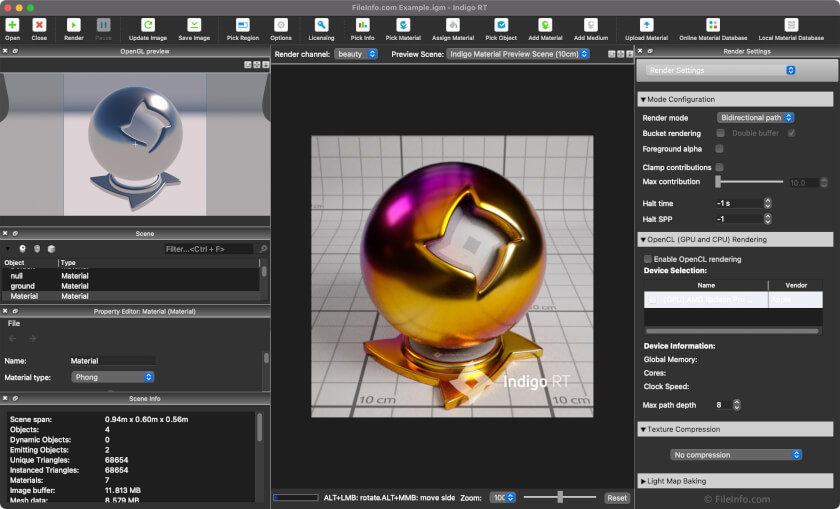
Task: Check Enable OpenCL rendering
Action: (x=648, y=259)
